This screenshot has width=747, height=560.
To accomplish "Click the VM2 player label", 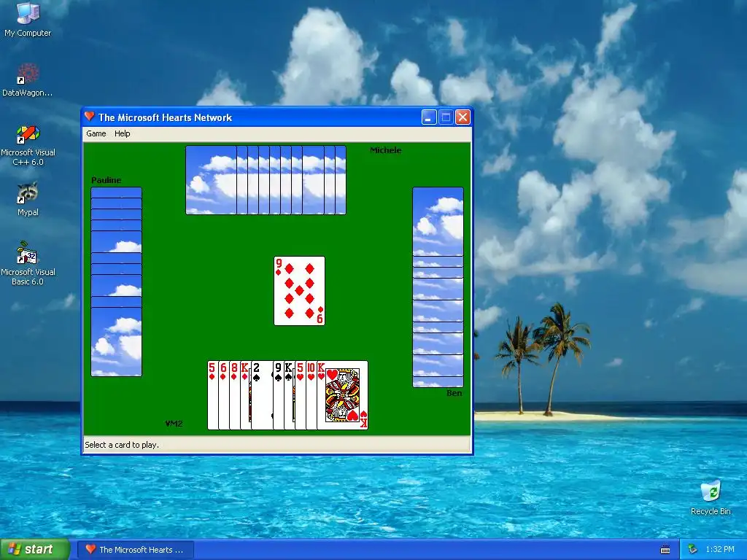I will pyautogui.click(x=174, y=424).
